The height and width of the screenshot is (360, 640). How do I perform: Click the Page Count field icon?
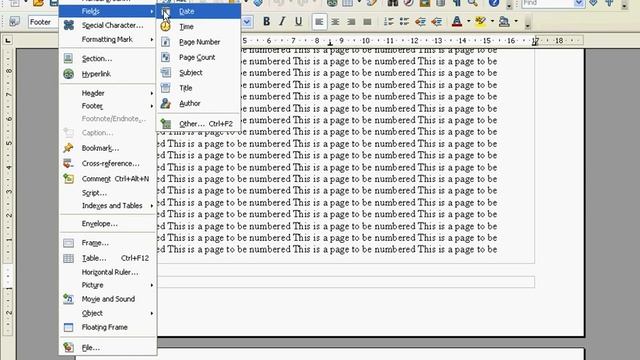[x=165, y=58]
